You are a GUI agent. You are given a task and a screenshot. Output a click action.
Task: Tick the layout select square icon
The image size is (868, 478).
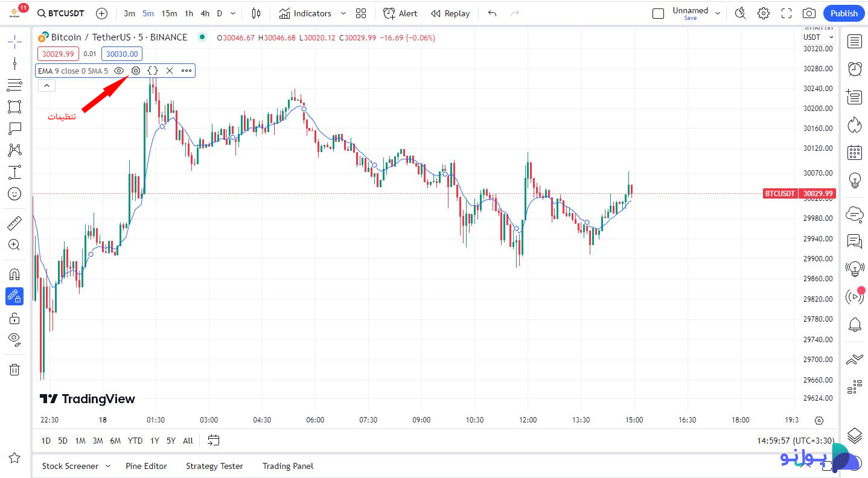coord(659,13)
